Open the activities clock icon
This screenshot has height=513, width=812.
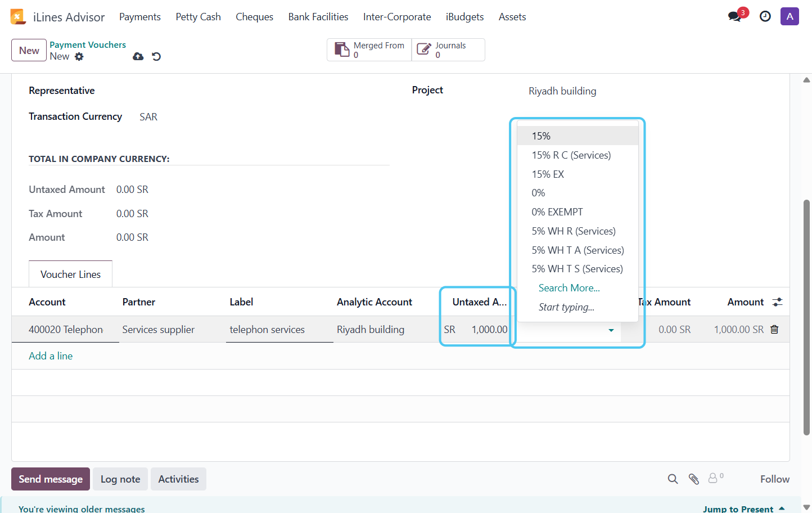pos(765,16)
